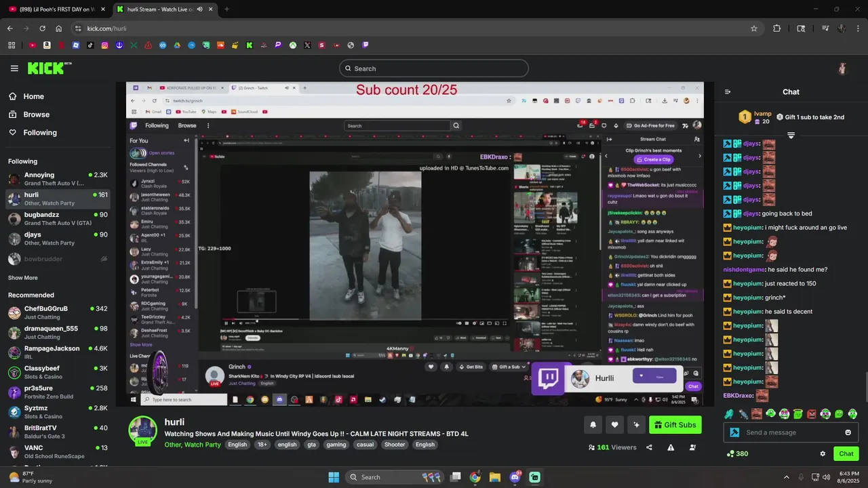Open chat settings gear icon
Viewport: 868px width, 488px height.
823,453
